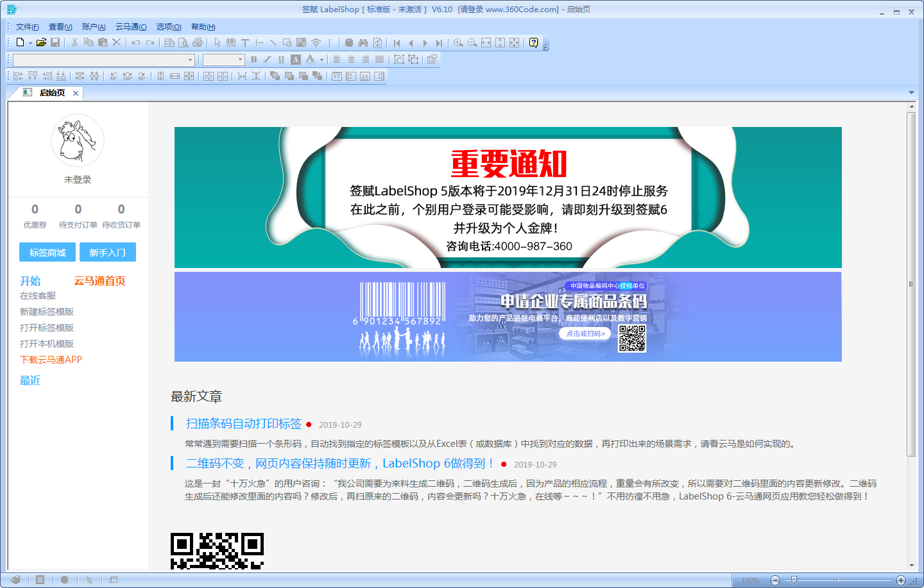
Task: Expand toolbar options overflow arrow
Action: point(546,46)
